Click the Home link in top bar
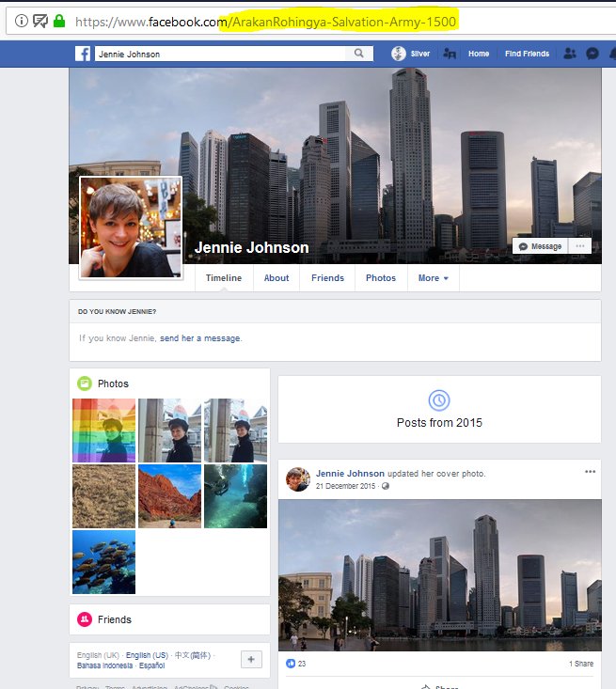Viewport: 616px width, 689px height. click(x=479, y=54)
